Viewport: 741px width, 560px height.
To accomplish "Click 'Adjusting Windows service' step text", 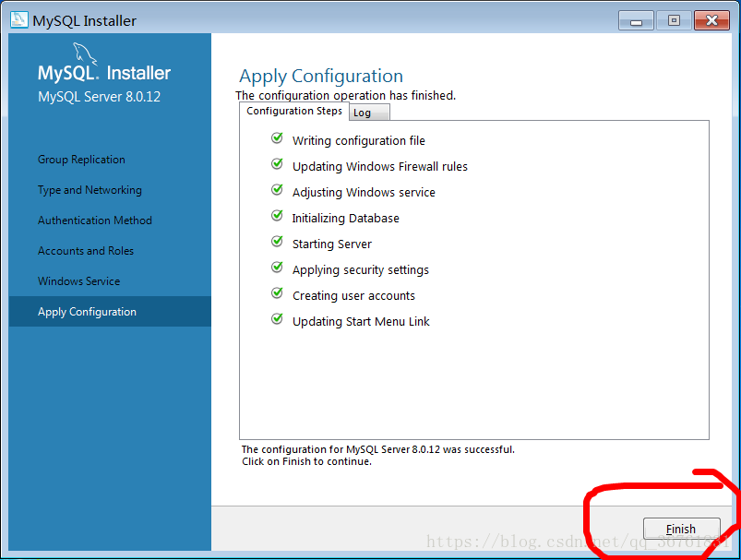I will pos(364,192).
